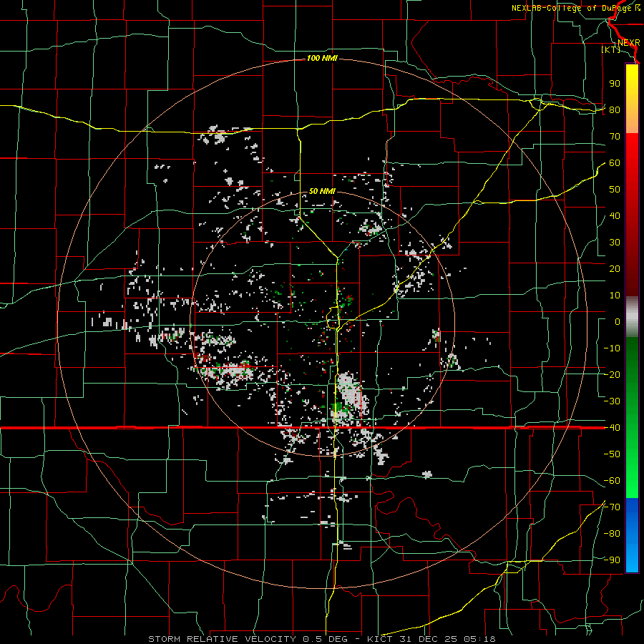Click the -10 value on the velocity scale
Screen dimensions: 644x644
(x=612, y=348)
